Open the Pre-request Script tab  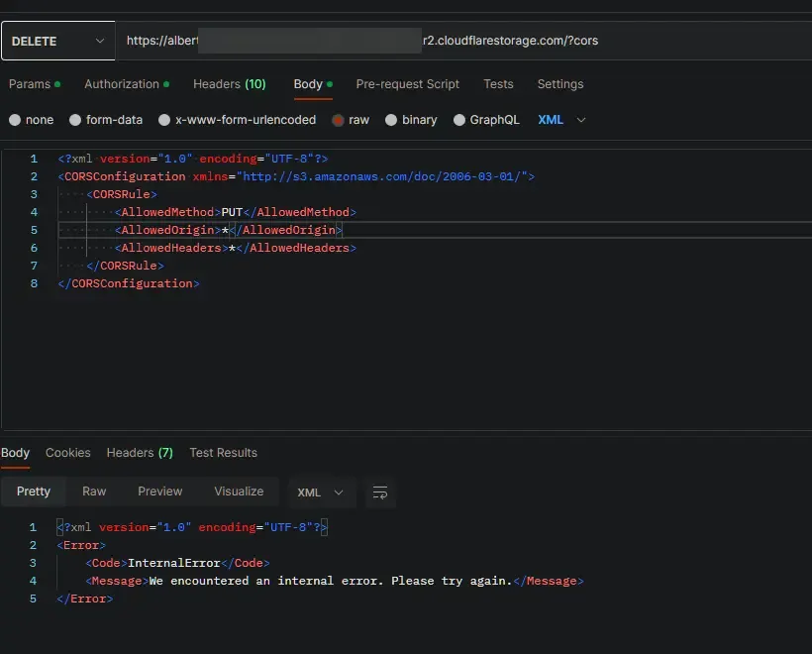(407, 84)
